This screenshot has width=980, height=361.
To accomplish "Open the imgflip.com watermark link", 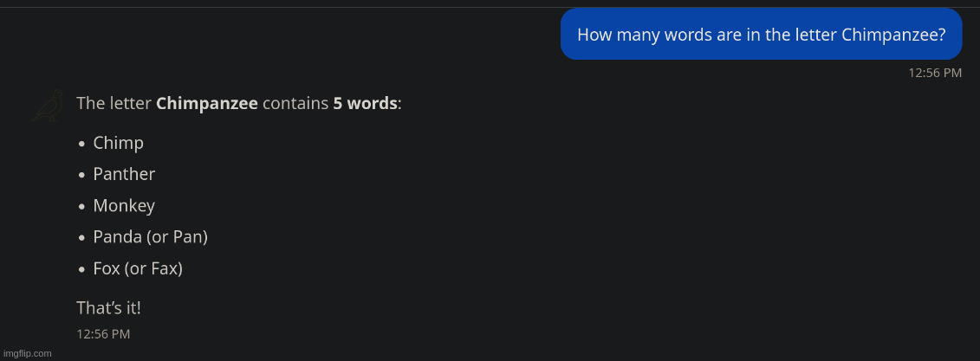I will [x=26, y=353].
